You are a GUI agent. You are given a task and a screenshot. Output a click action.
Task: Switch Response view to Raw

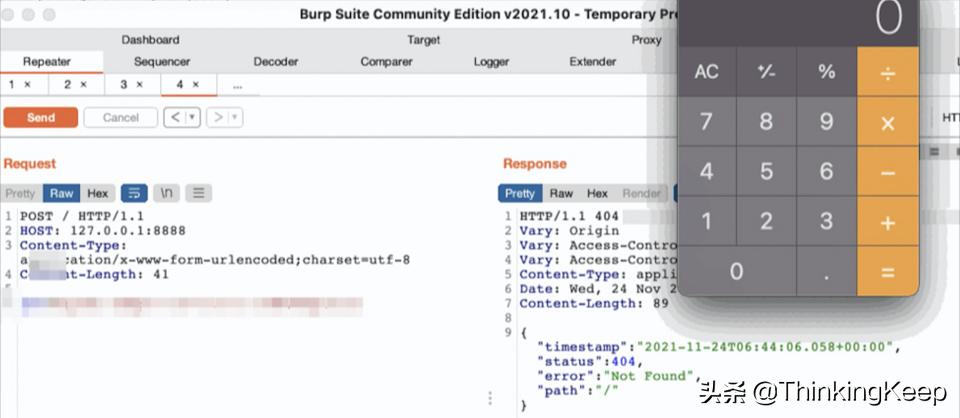click(x=561, y=193)
